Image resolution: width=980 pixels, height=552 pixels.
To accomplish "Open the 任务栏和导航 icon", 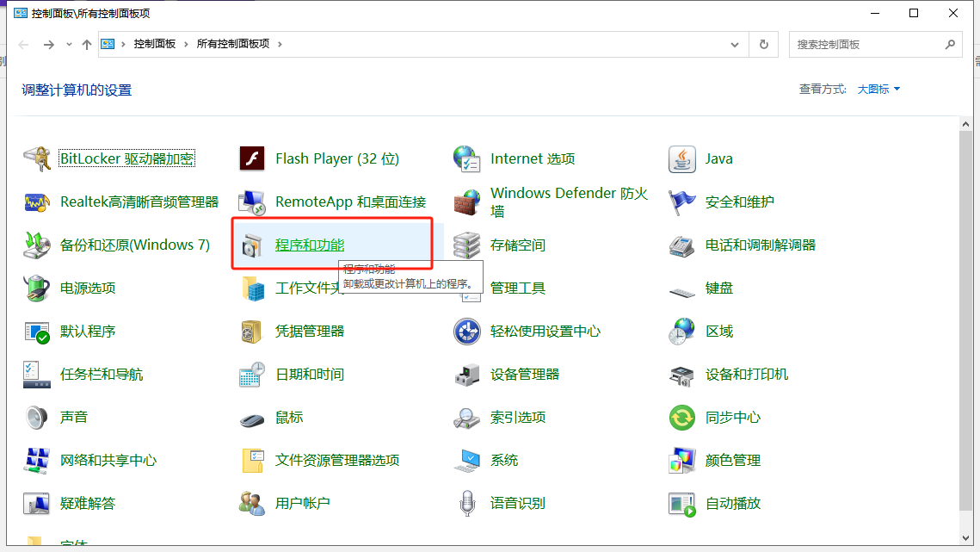I will coord(37,375).
